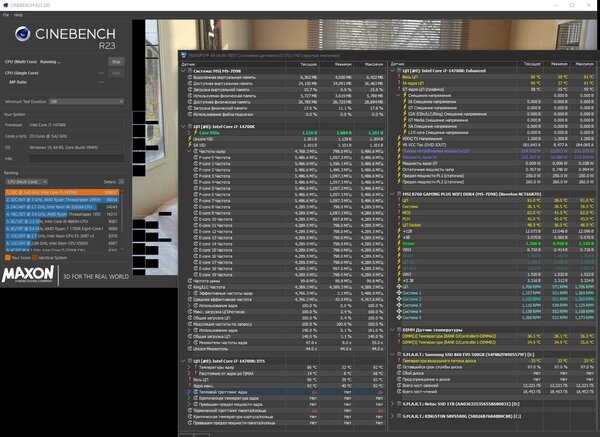
Task: Click the bolt icon for VDDQ TX voltage
Action: click(x=398, y=139)
